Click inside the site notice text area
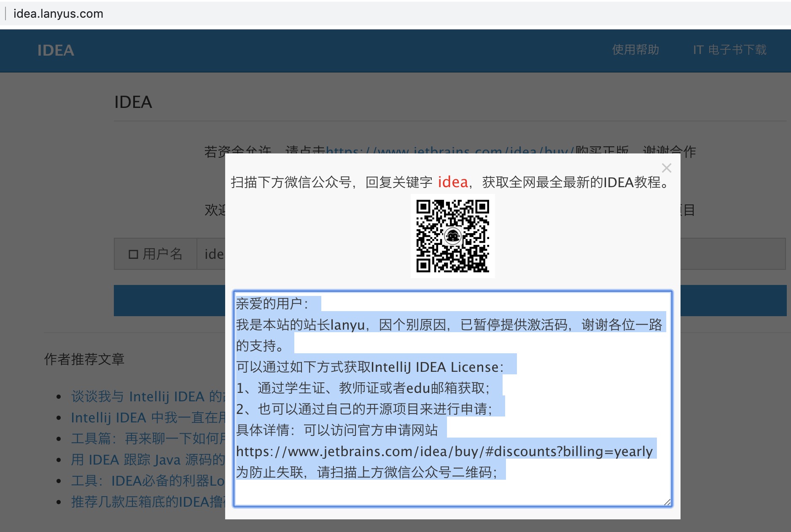Image resolution: width=791 pixels, height=532 pixels. click(x=452, y=398)
